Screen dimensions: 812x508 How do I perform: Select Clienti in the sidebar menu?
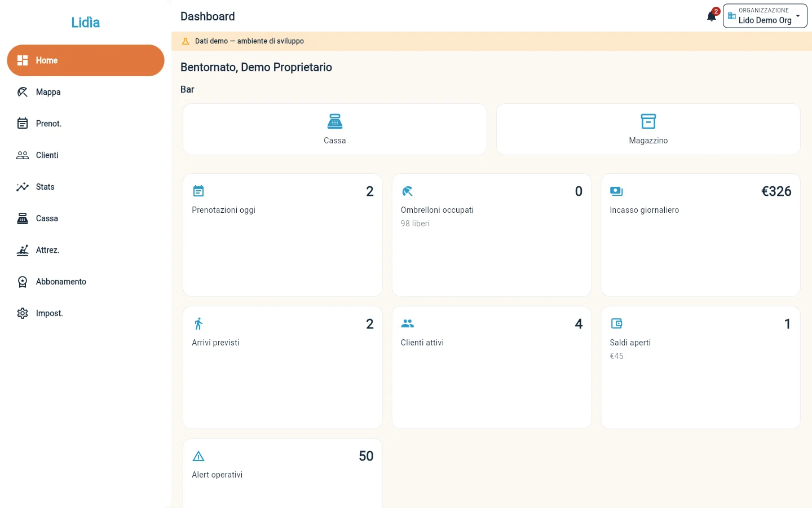tap(86, 155)
